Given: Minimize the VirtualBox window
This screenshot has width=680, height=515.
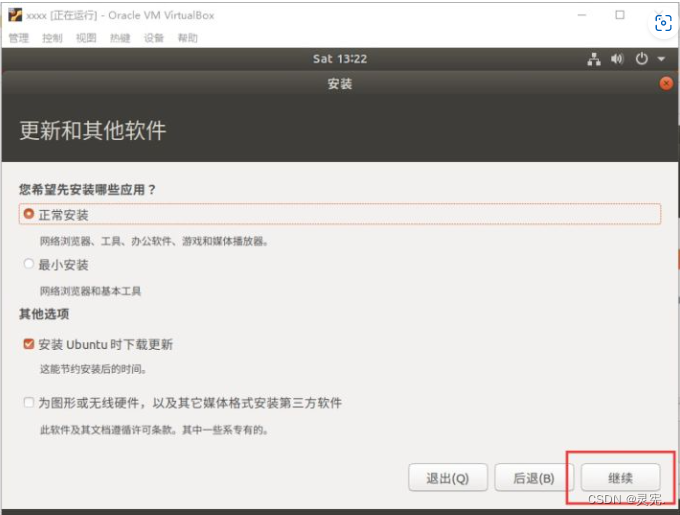Looking at the screenshot, I should (x=582, y=15).
